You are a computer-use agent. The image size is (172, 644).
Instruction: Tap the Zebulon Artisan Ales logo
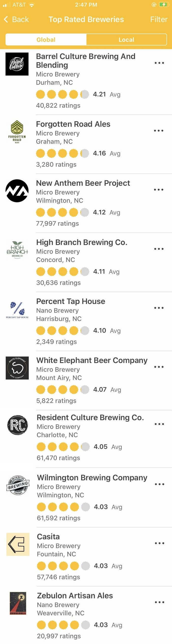18,603
